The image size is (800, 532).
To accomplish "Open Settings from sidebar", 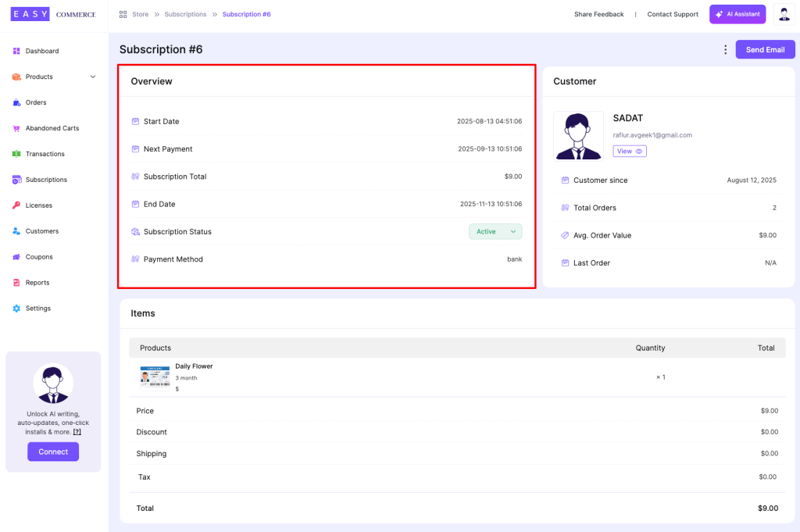I will coord(38,309).
